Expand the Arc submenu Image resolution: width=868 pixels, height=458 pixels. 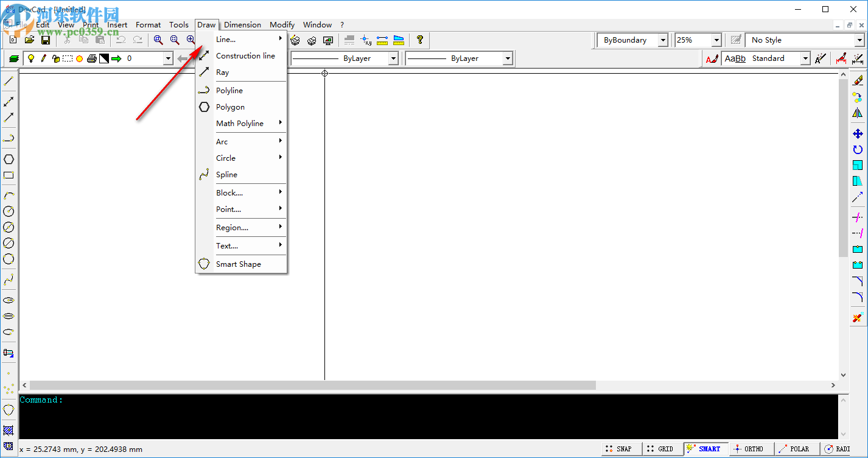pos(241,141)
